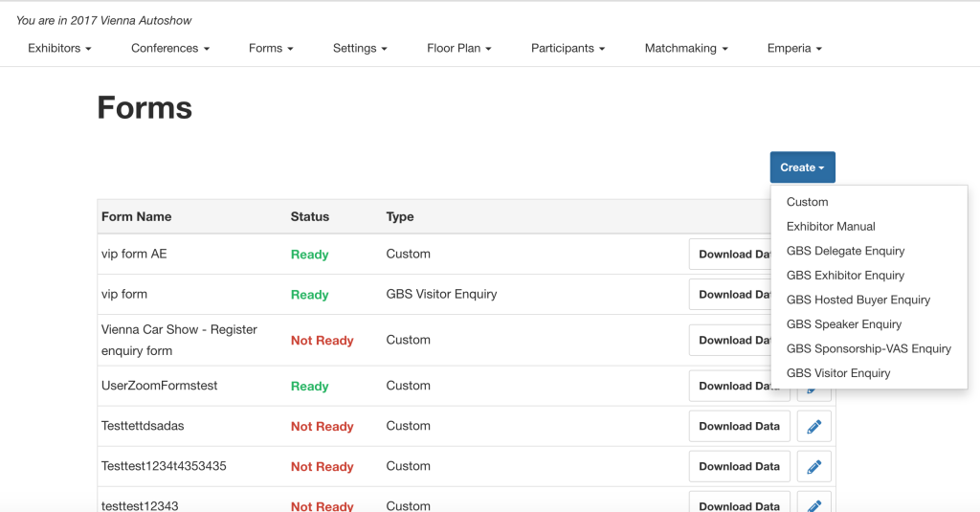This screenshot has width=980, height=512.
Task: Open the Conferences navigation dropdown
Action: 169,48
